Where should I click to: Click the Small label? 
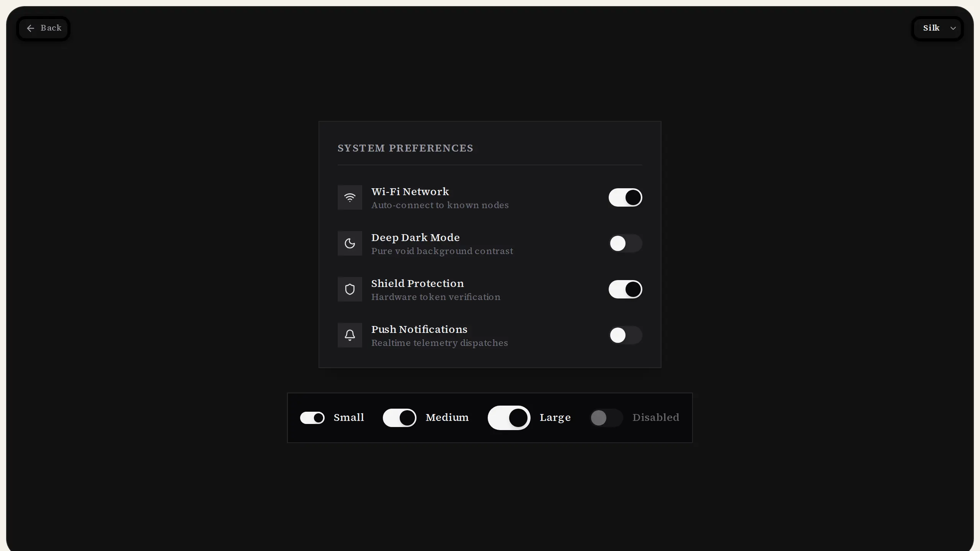349,417
